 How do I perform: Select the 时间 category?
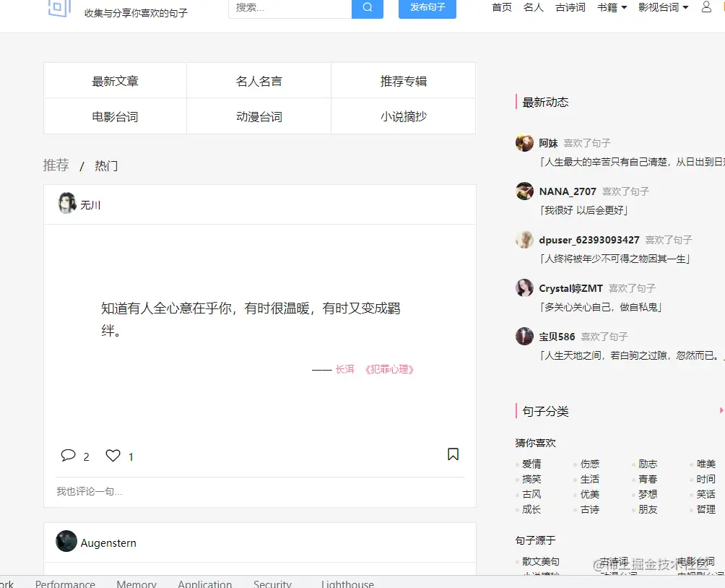706,479
